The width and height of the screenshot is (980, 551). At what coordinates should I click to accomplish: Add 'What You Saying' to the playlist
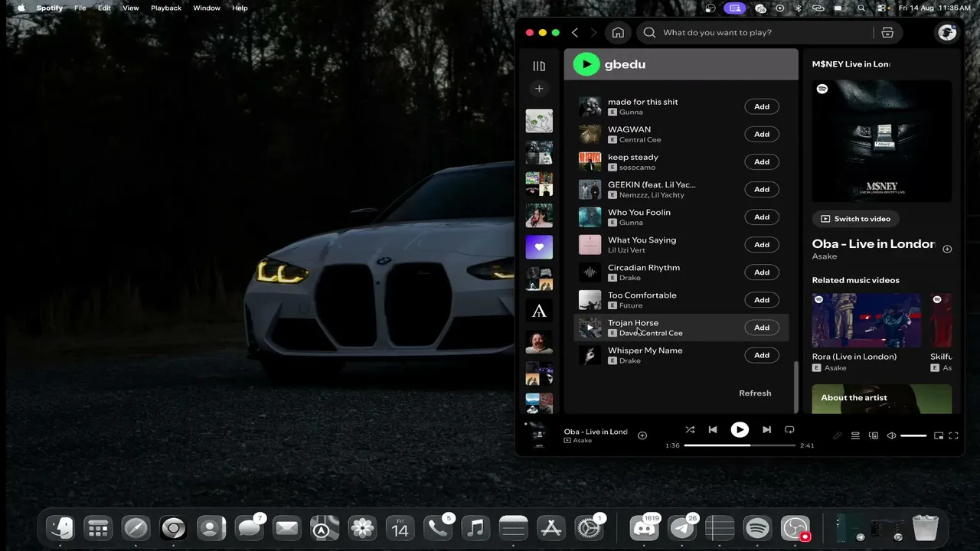pyautogui.click(x=762, y=245)
